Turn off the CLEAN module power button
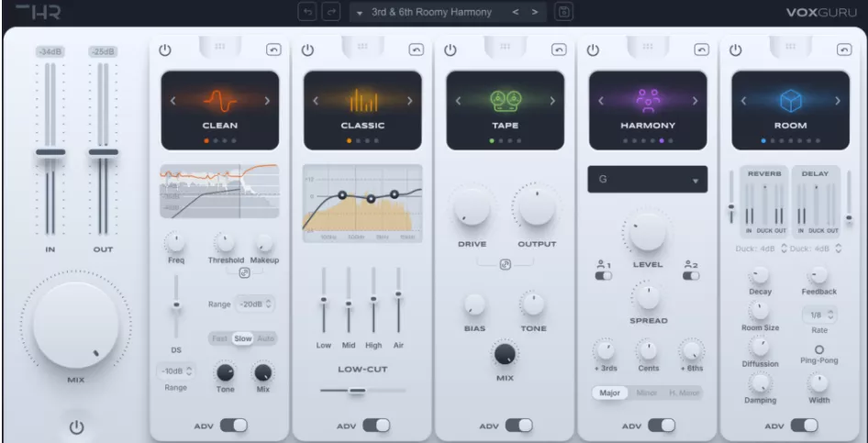The width and height of the screenshot is (868, 443). tap(165, 50)
